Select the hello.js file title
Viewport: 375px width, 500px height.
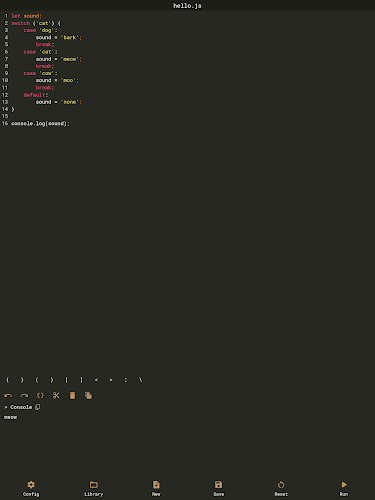coord(187,6)
